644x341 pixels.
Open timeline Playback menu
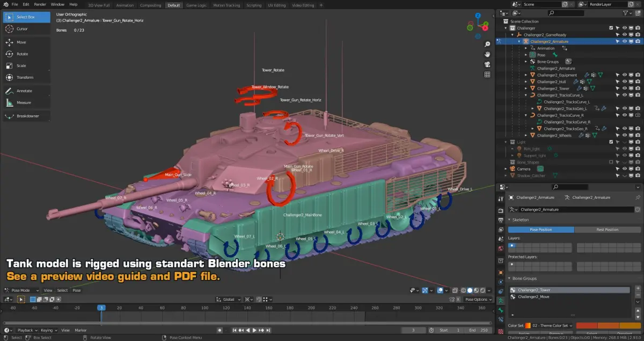click(x=27, y=330)
